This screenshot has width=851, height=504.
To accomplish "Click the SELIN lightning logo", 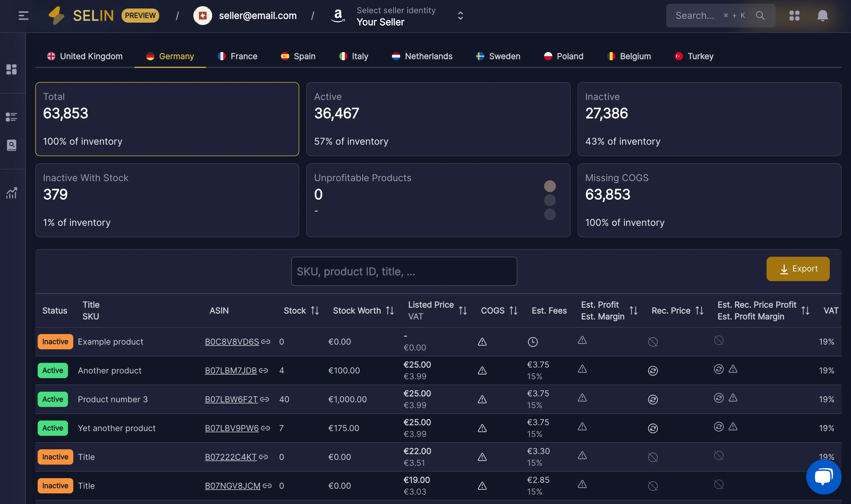I will click(56, 16).
